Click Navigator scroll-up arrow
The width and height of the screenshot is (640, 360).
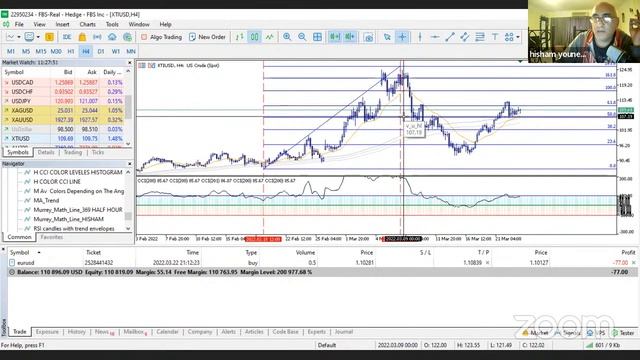tap(128, 172)
